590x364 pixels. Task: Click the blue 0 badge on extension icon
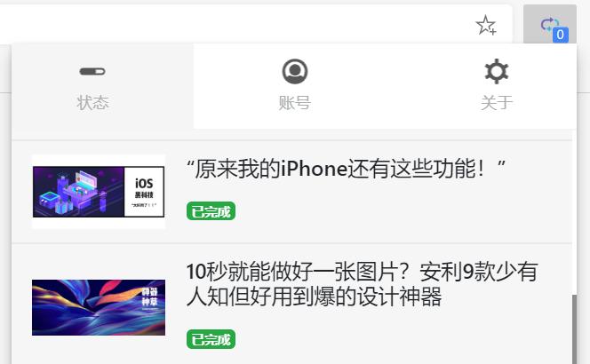coord(561,35)
